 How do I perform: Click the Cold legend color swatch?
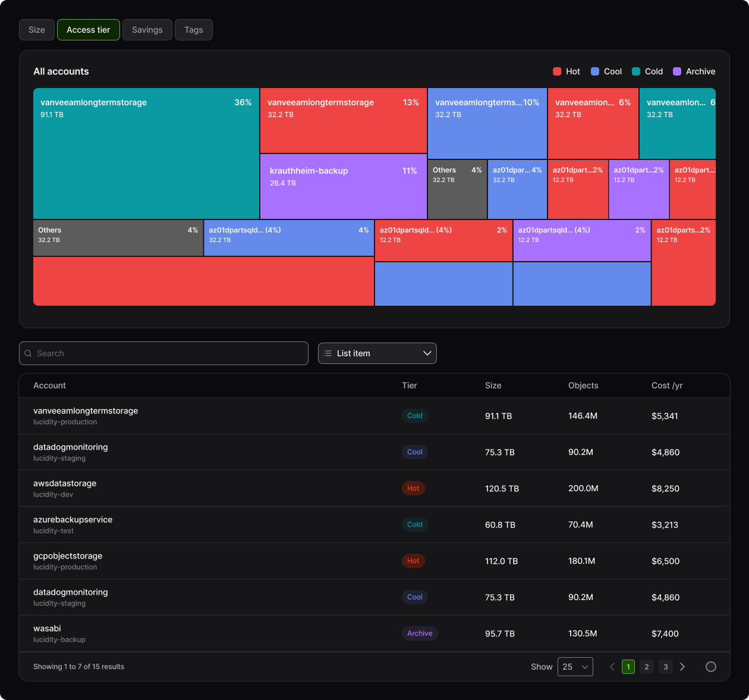pyautogui.click(x=636, y=71)
